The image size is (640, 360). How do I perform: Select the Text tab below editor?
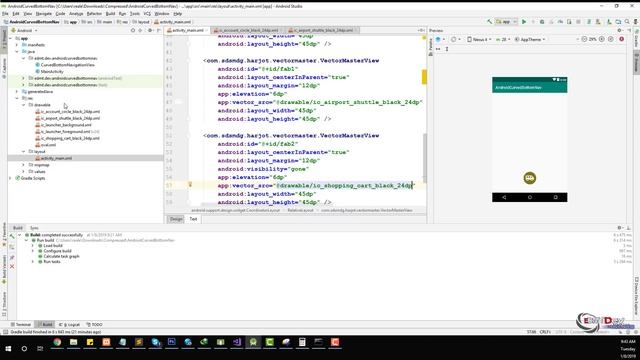(x=193, y=219)
